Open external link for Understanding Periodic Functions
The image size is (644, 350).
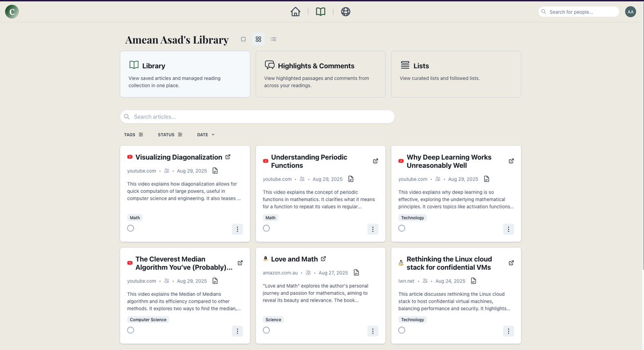[x=376, y=161]
